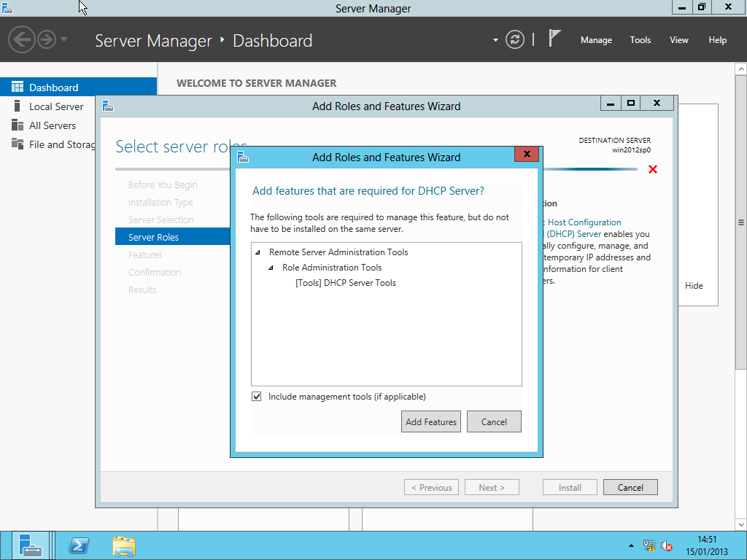
Task: Open the navigation history dropdown arrow
Action: click(x=64, y=39)
